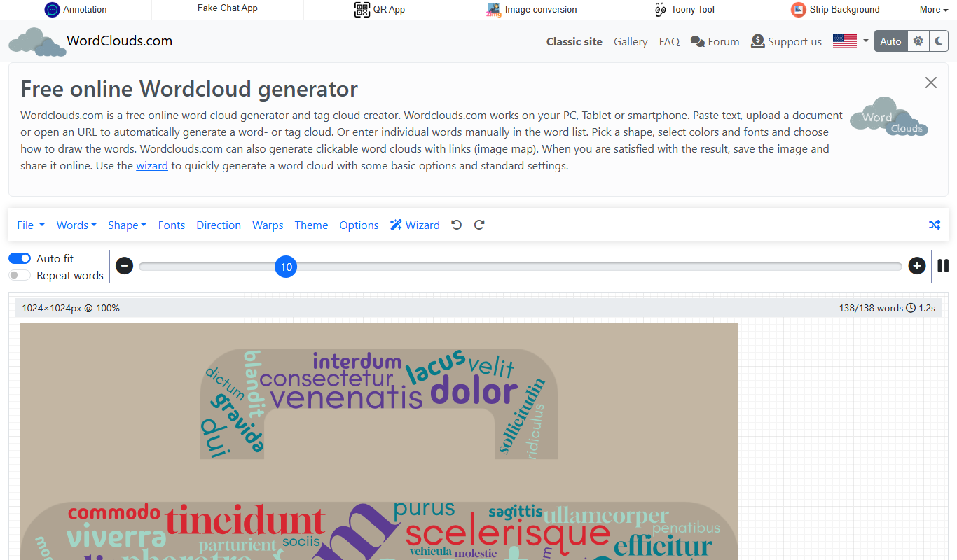Go to the Classic site link
957x560 pixels.
574,42
